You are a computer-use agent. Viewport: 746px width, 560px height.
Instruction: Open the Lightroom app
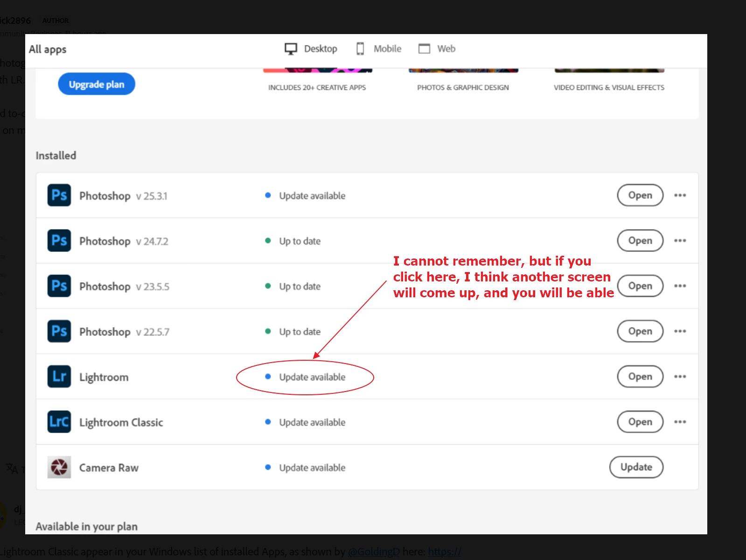[640, 376]
